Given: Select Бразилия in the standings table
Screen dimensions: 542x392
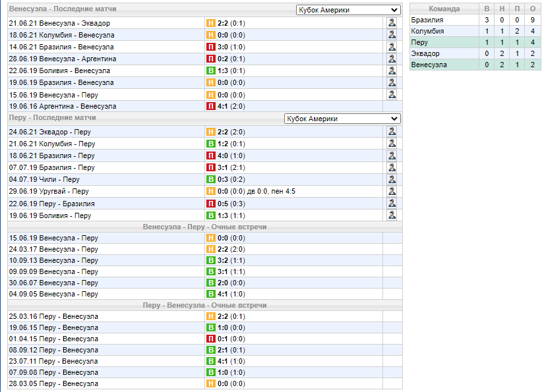Looking at the screenshot, I should pyautogui.click(x=427, y=20).
